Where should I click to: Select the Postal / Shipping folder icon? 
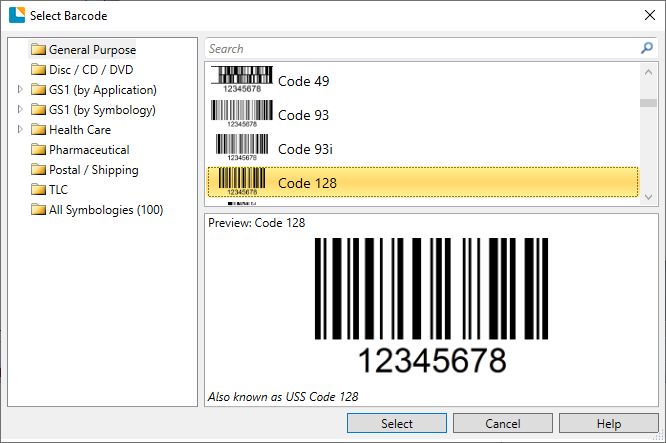click(x=39, y=170)
